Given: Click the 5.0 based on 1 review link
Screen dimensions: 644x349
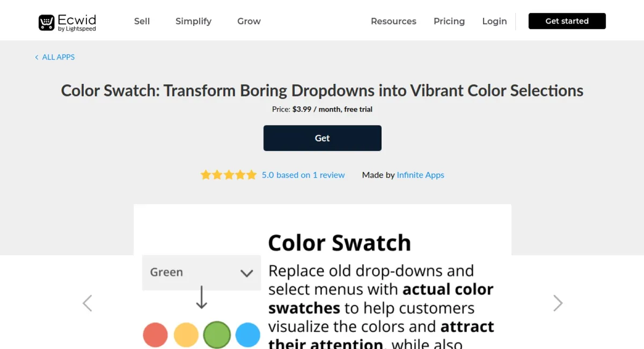Looking at the screenshot, I should pyautogui.click(x=303, y=174).
